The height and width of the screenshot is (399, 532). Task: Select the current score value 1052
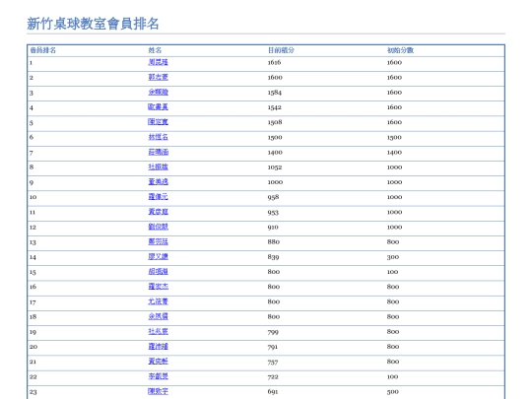click(x=275, y=167)
